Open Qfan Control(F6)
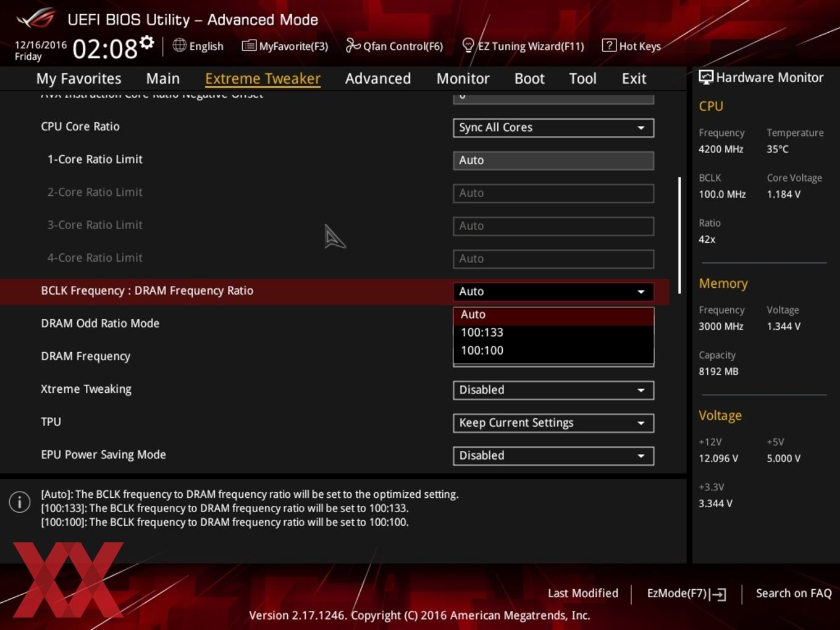The width and height of the screenshot is (840, 630). tap(394, 46)
